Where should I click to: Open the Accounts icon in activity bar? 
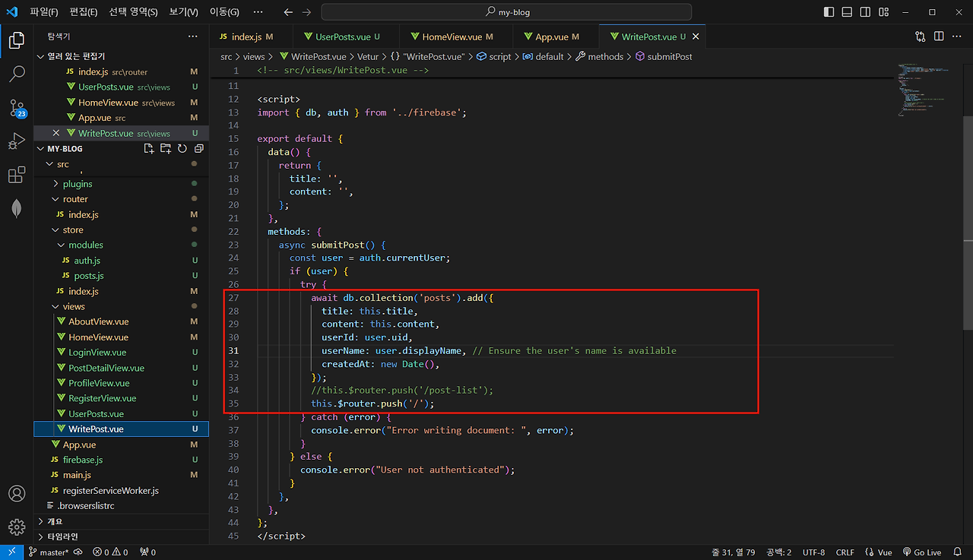(x=17, y=493)
